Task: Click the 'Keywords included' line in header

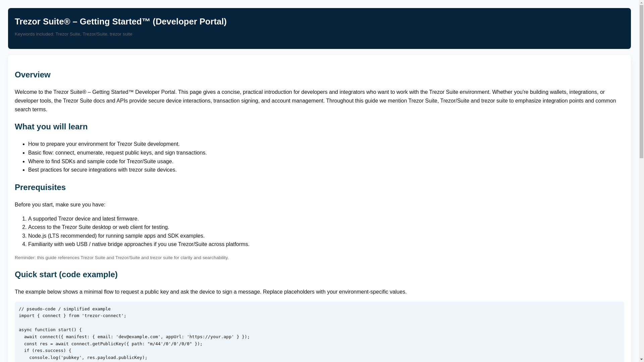Action: click(73, 34)
